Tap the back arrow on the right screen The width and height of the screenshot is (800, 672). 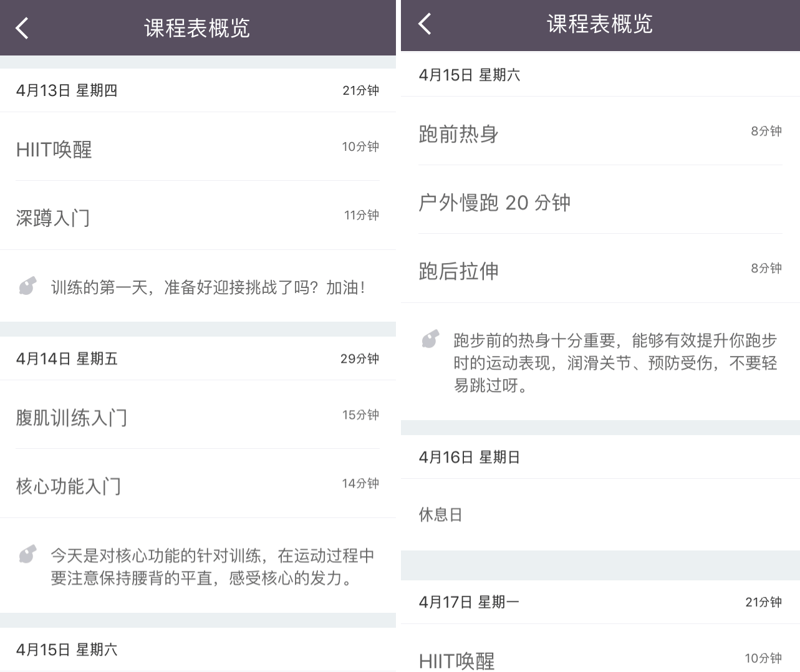point(425,24)
